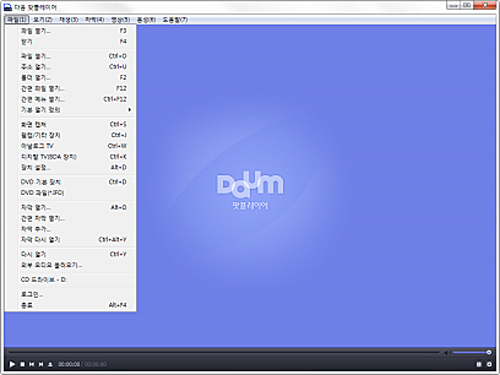Skip to the next file icon
500x375 pixels.
click(x=41, y=364)
